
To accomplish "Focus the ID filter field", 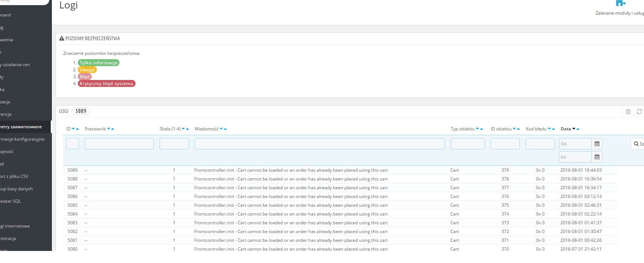I will point(72,144).
